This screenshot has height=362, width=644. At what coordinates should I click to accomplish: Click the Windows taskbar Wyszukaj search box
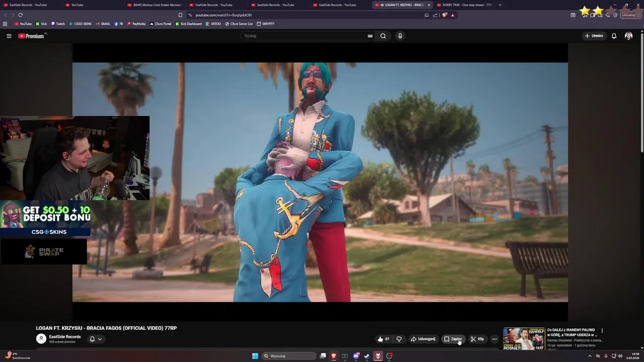click(x=288, y=356)
